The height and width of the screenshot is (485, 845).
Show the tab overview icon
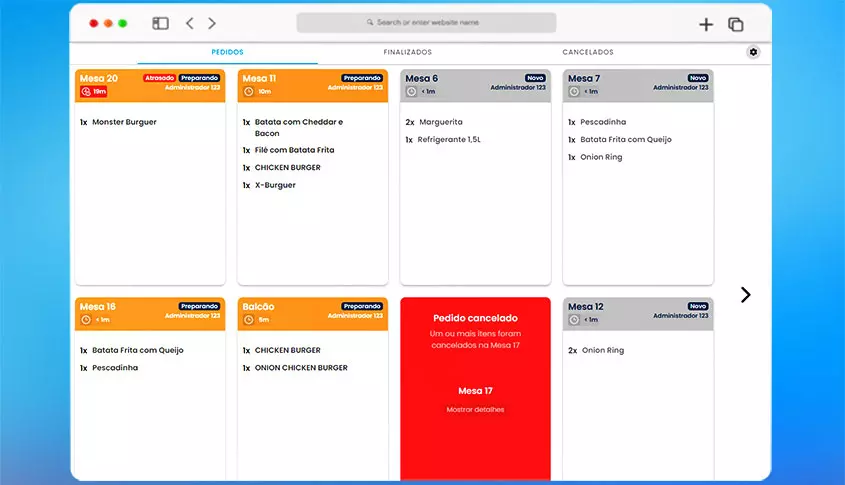736,24
